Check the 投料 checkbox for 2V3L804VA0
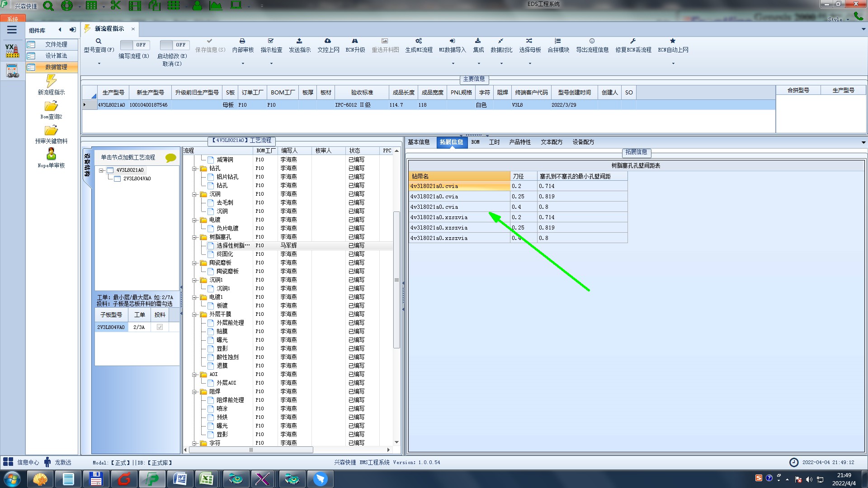Screen dimensions: 868x488 pyautogui.click(x=160, y=327)
